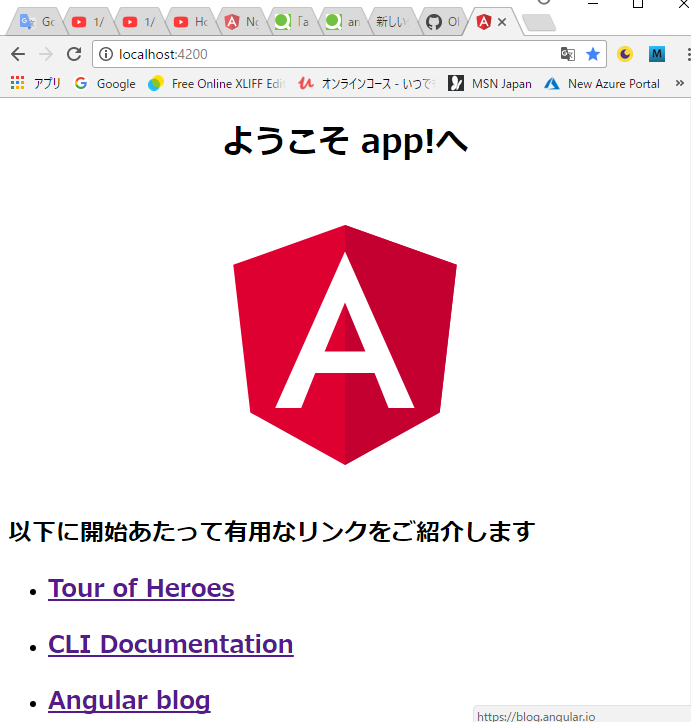Switch to the GitHub tab
The width and height of the screenshot is (691, 722).
click(443, 22)
